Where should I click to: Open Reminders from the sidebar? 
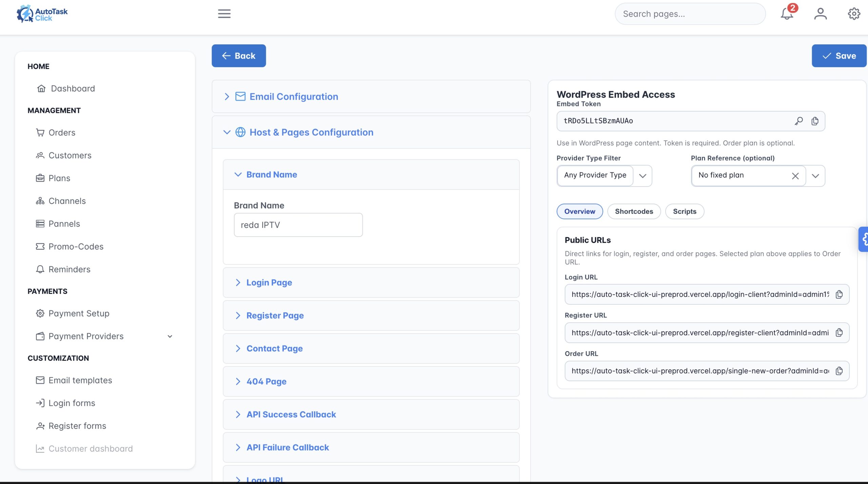coord(63,269)
